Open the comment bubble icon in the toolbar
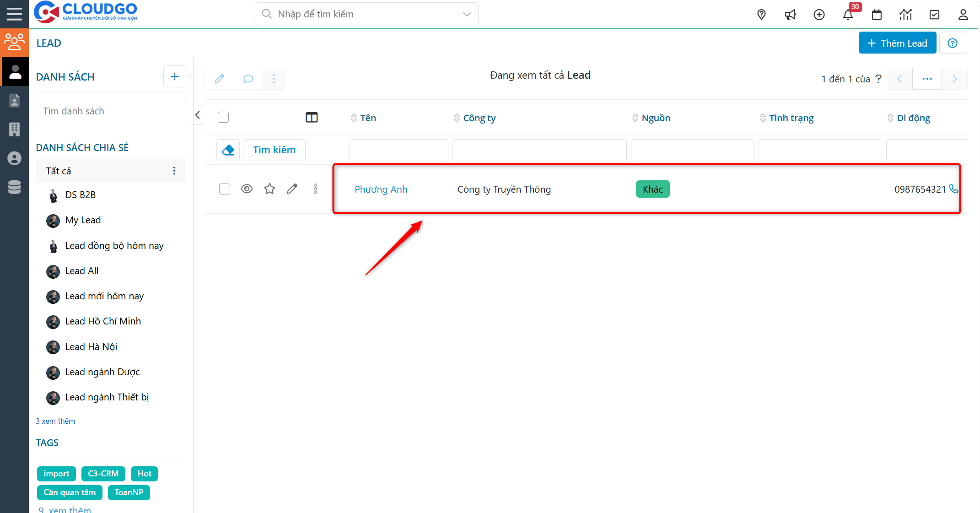 (248, 78)
